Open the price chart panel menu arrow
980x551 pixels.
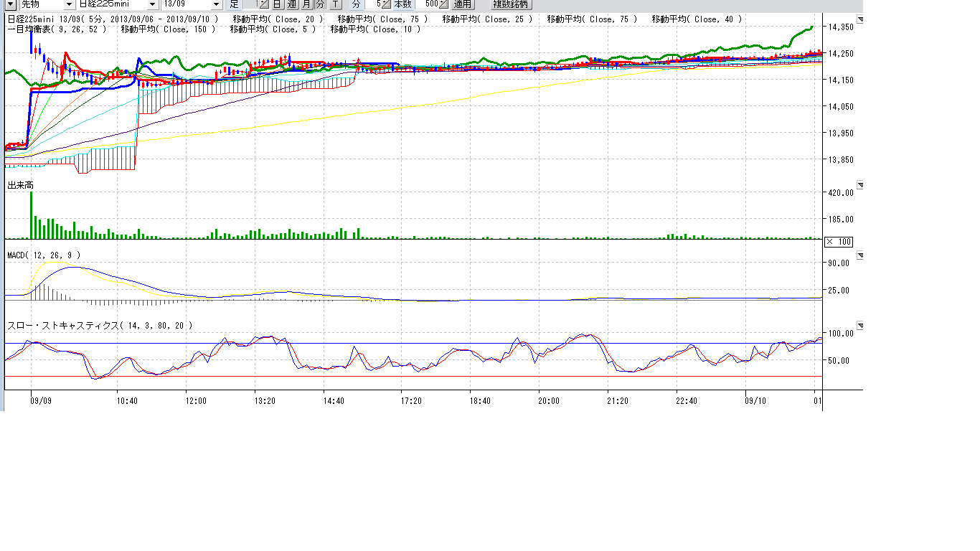[x=860, y=20]
